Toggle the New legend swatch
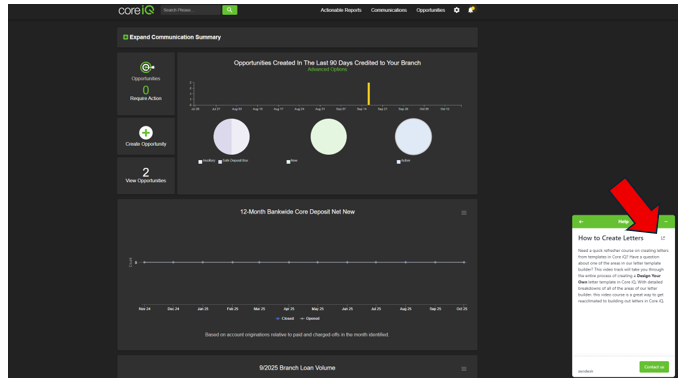Screen dimensions: 683x383 tap(288, 162)
